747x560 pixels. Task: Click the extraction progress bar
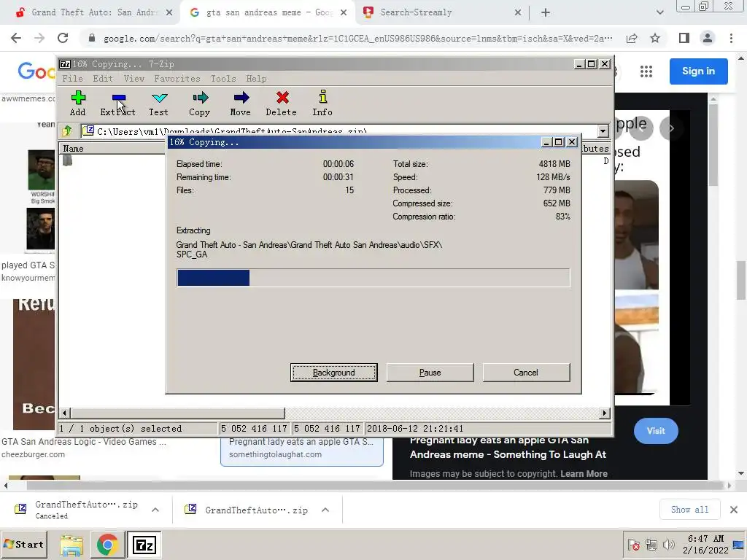[x=373, y=278]
